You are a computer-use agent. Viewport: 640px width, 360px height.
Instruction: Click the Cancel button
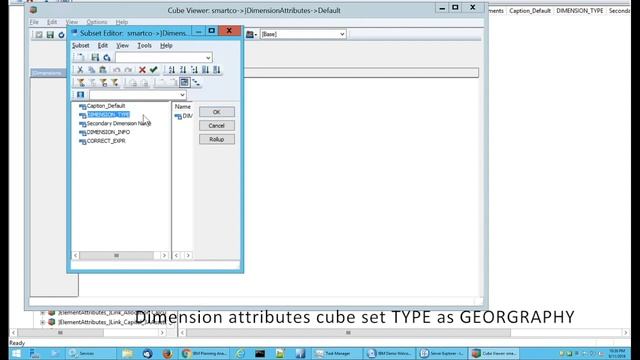pyautogui.click(x=217, y=126)
